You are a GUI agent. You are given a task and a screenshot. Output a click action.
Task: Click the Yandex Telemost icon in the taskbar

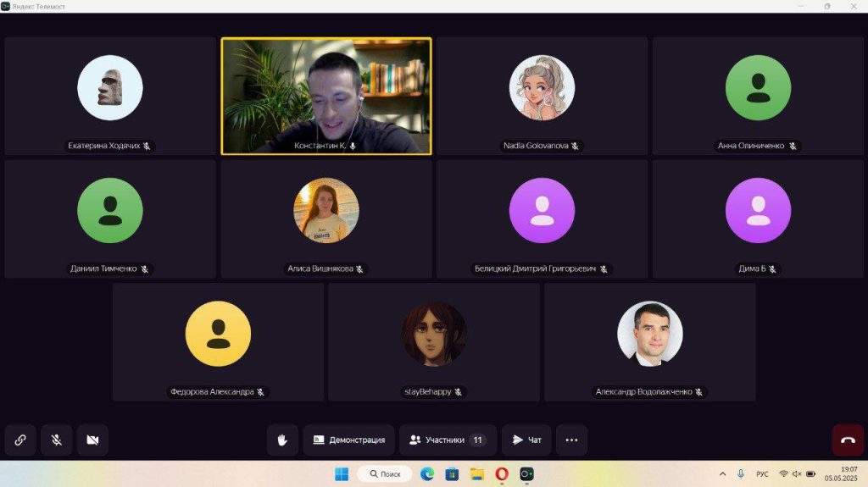coord(526,473)
